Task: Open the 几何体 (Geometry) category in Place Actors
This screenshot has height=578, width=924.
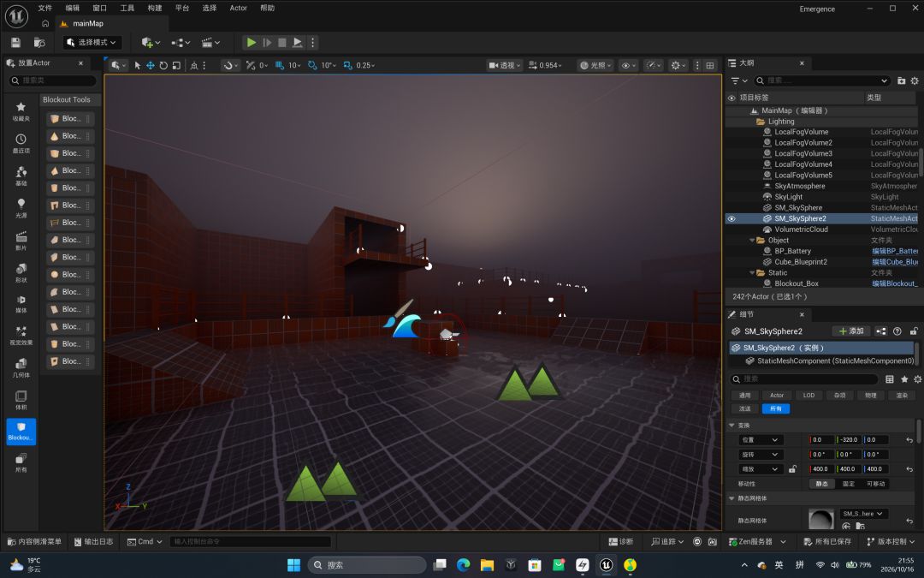Action: pyautogui.click(x=21, y=366)
